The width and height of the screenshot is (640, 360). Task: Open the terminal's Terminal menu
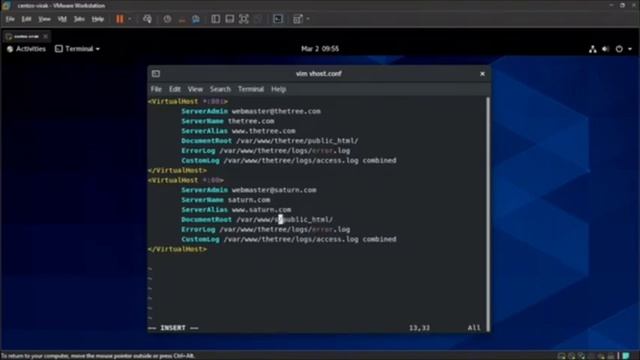coord(251,89)
